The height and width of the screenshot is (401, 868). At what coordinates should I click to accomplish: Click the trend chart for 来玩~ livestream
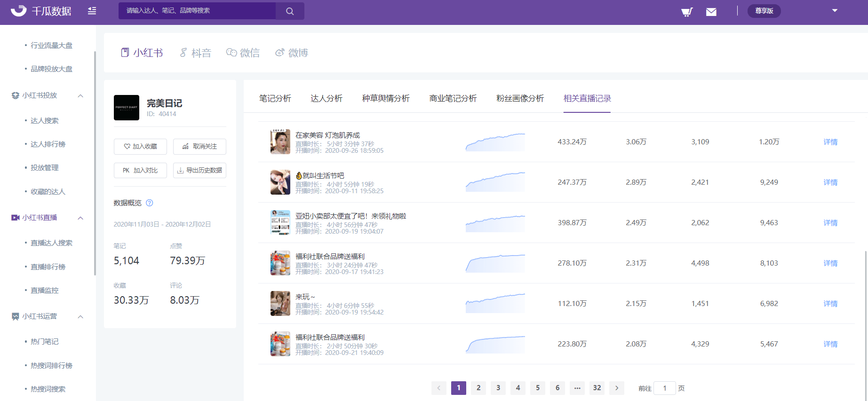coord(495,304)
